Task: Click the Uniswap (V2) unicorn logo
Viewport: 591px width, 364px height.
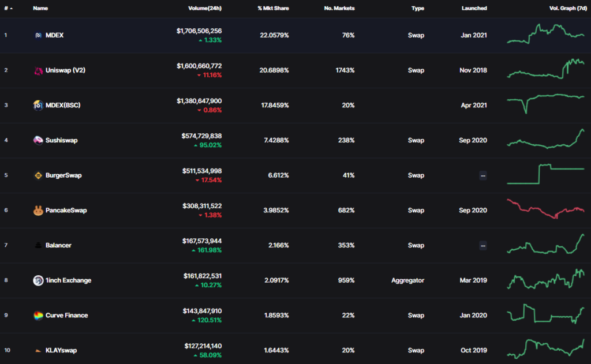Action: 38,70
